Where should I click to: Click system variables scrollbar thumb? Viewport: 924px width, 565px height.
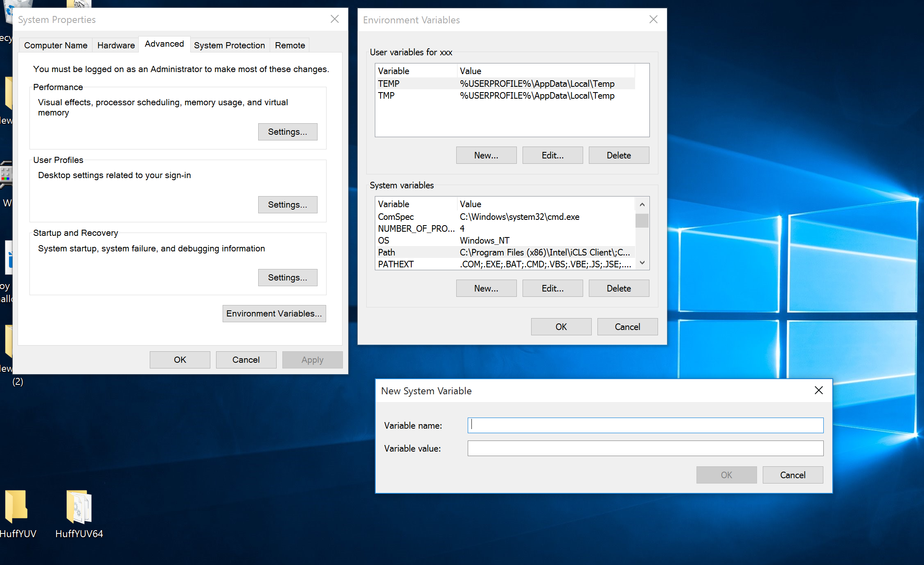[x=642, y=220]
